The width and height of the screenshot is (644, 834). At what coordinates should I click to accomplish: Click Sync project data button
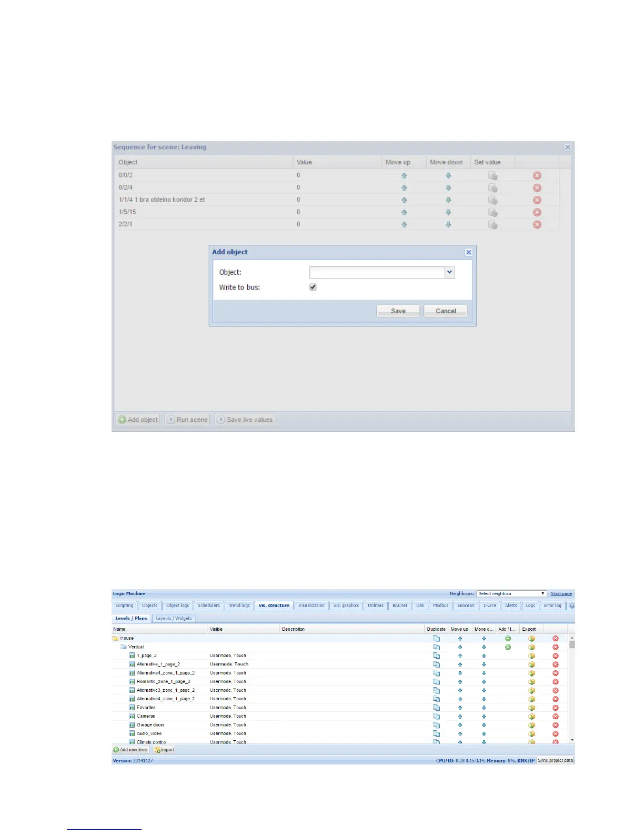coord(555,760)
